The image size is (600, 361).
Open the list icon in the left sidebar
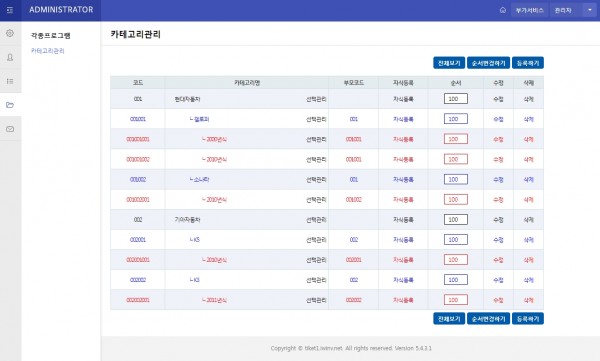(x=10, y=81)
